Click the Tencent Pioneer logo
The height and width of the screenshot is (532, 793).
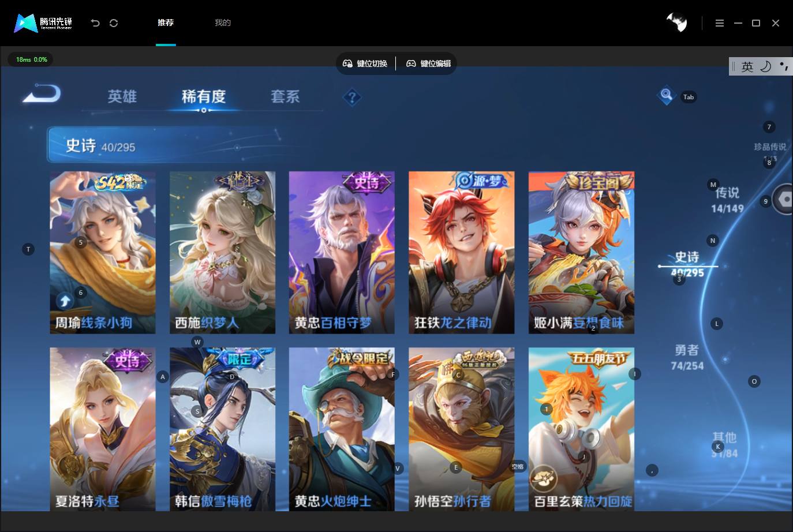[43, 23]
